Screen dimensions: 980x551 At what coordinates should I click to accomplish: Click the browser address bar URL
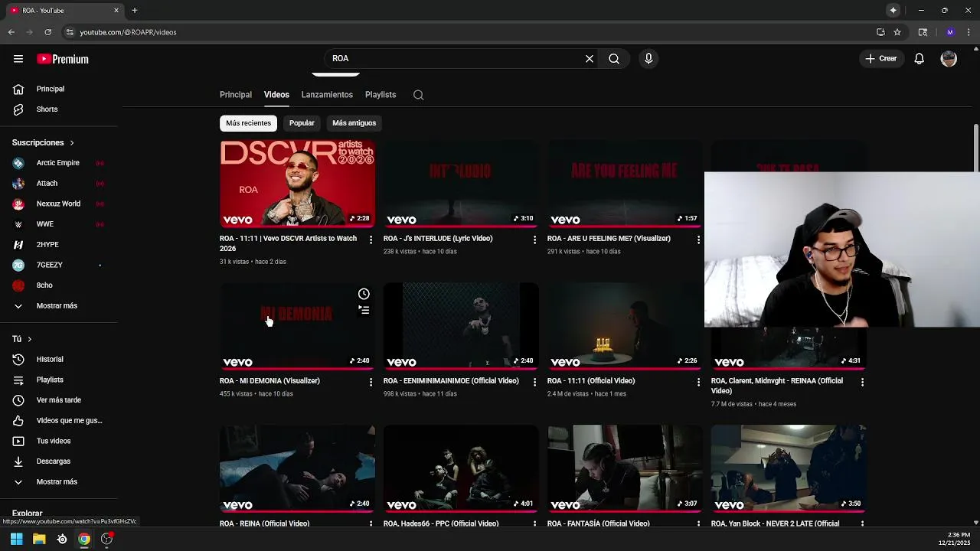coord(128,32)
